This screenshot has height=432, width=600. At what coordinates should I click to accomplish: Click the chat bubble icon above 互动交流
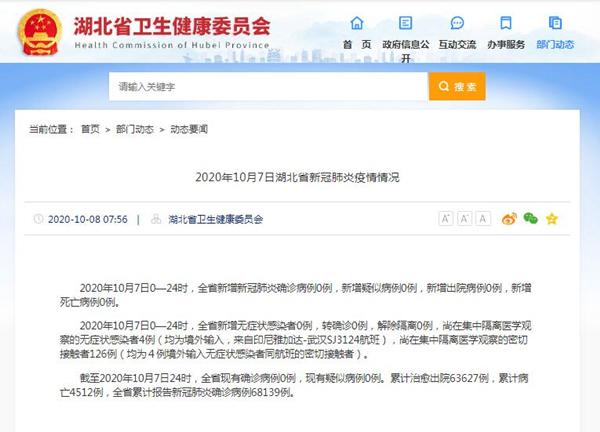[457, 23]
